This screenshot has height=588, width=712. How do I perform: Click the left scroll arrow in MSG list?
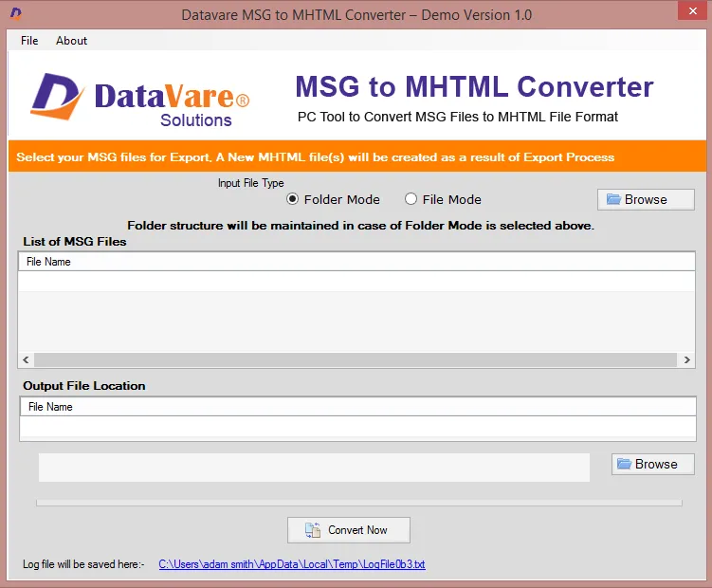pyautogui.click(x=26, y=359)
